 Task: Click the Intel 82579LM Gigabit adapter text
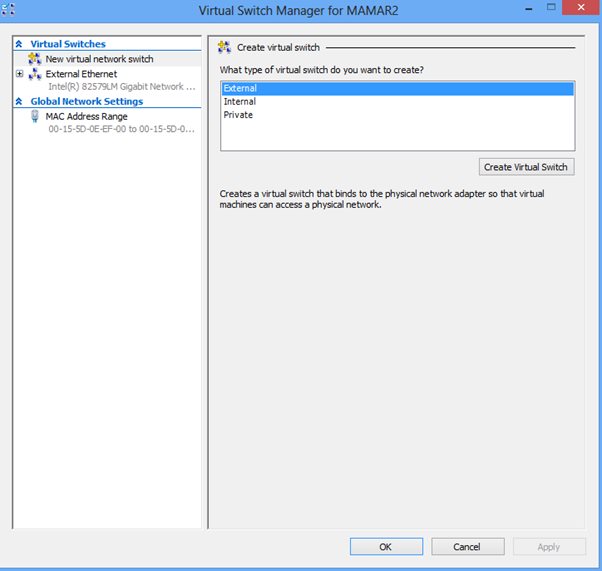click(121, 87)
